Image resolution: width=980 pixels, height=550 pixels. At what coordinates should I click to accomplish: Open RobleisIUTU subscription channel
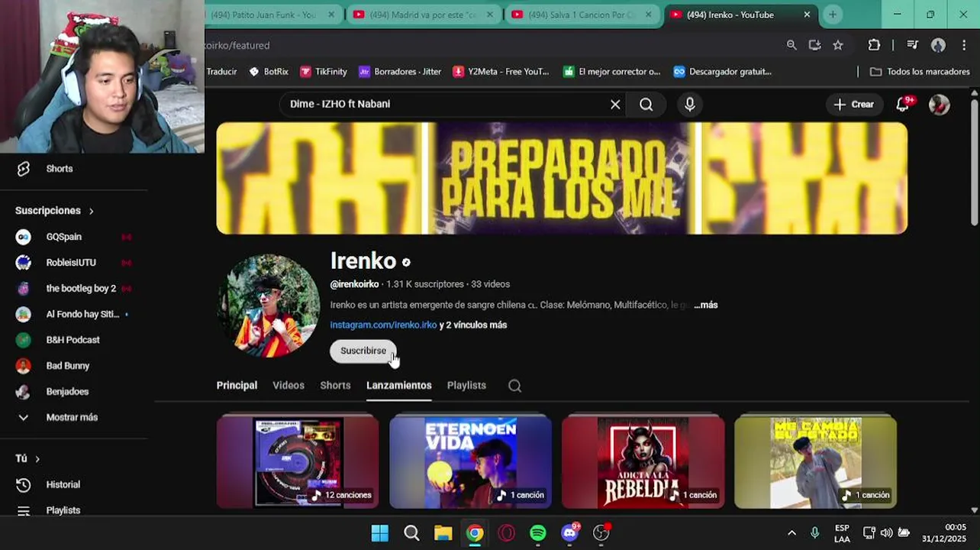click(73, 263)
